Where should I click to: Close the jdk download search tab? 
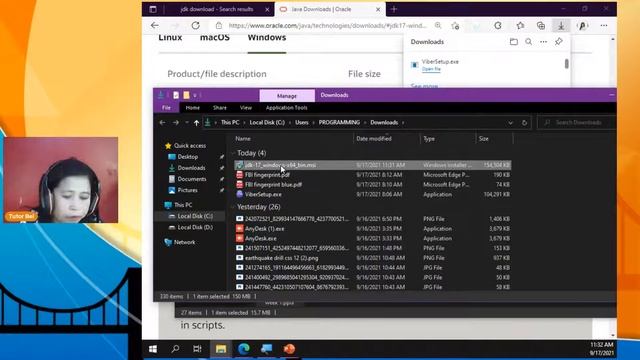coord(267,9)
